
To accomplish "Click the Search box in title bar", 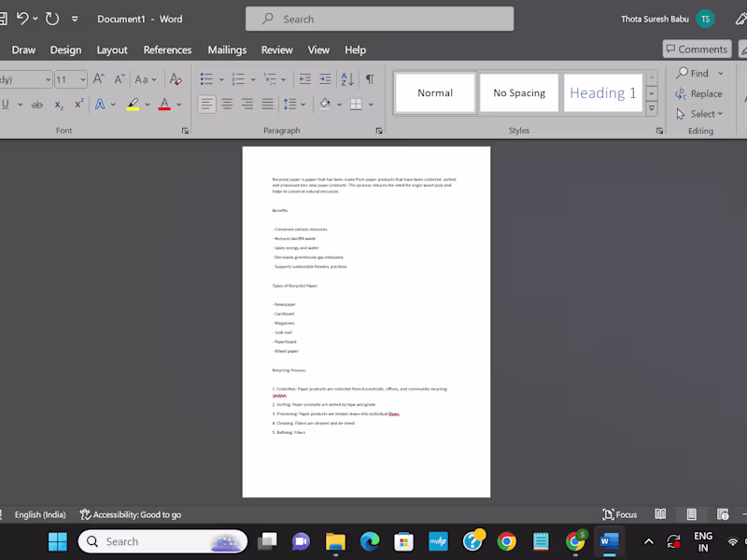I will (x=380, y=19).
